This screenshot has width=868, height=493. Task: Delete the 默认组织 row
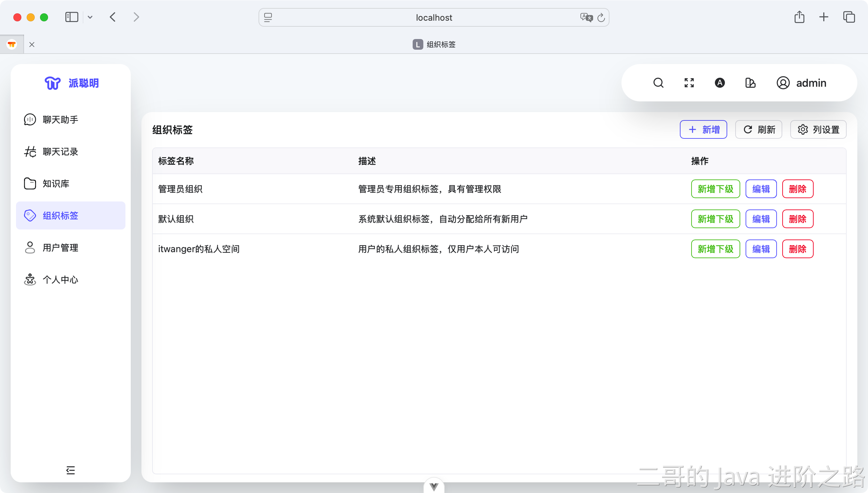[797, 219]
